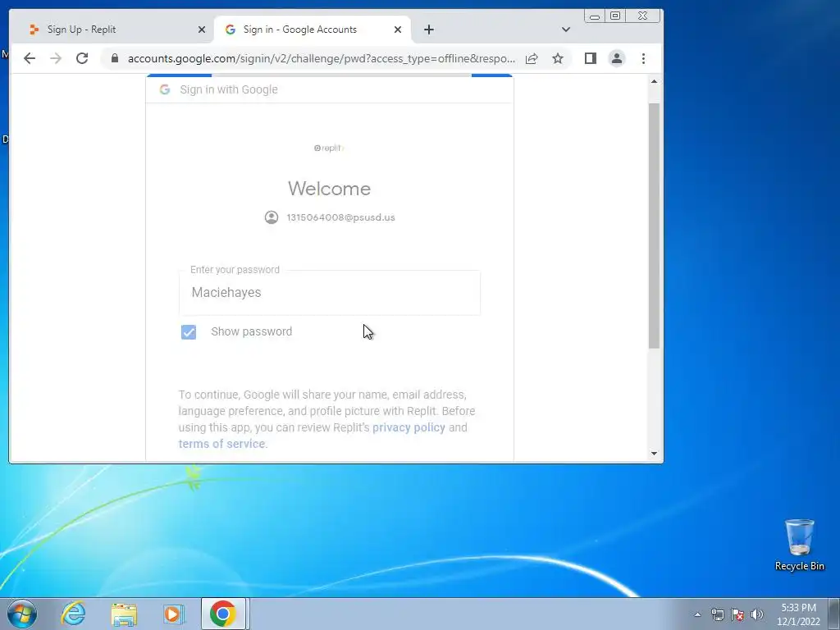Open a new browser tab

coord(428,30)
